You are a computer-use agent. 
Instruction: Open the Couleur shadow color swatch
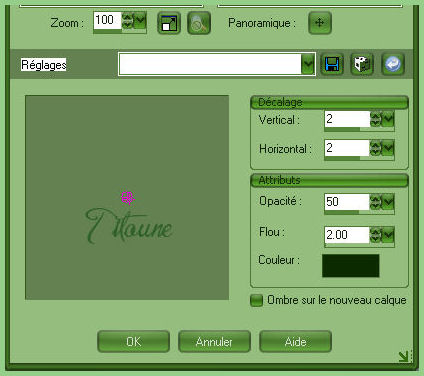click(351, 266)
